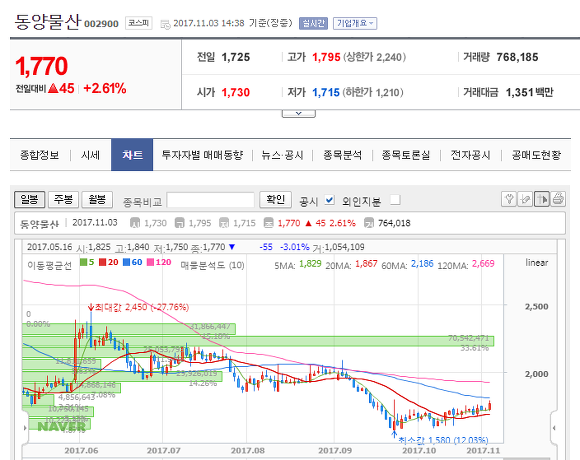Click the 이동평균선 label

[50, 265]
